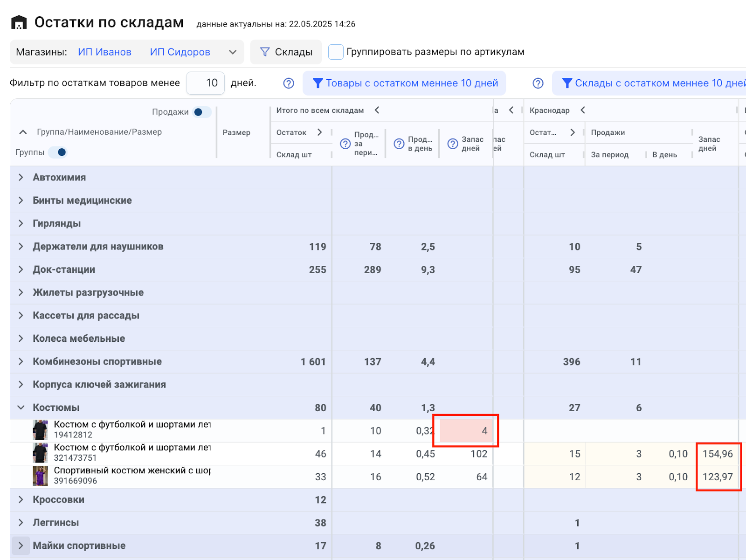This screenshot has height=560, width=746.
Task: Open the Склады filter funnel button
Action: (x=286, y=52)
